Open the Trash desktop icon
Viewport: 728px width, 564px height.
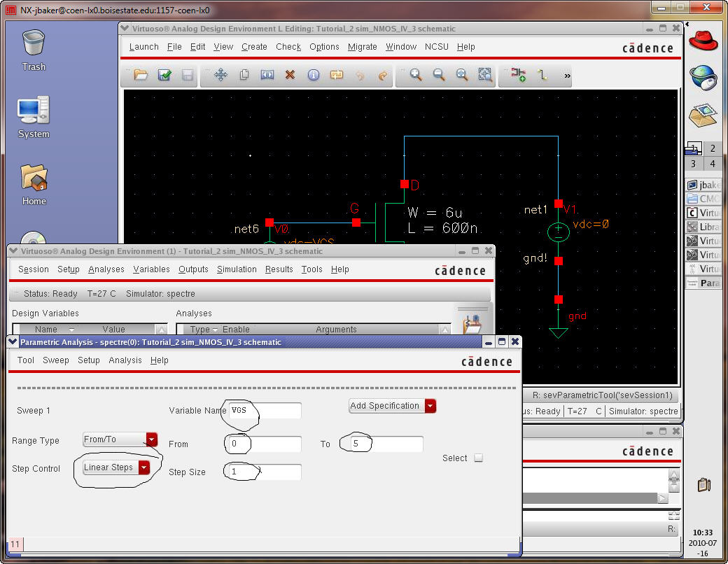(x=34, y=50)
